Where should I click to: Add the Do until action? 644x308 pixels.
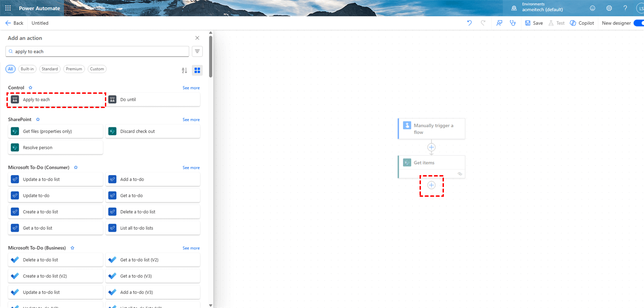coord(153,99)
